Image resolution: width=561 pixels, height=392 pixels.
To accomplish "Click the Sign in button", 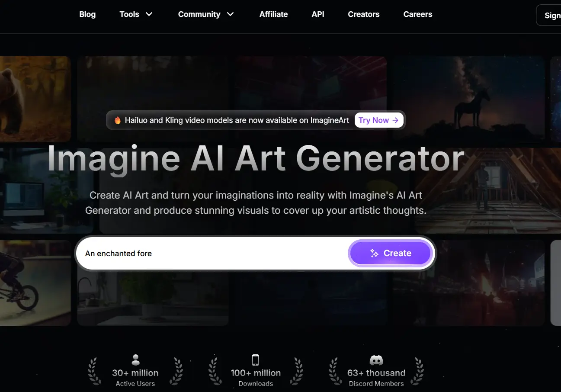I will click(548, 15).
